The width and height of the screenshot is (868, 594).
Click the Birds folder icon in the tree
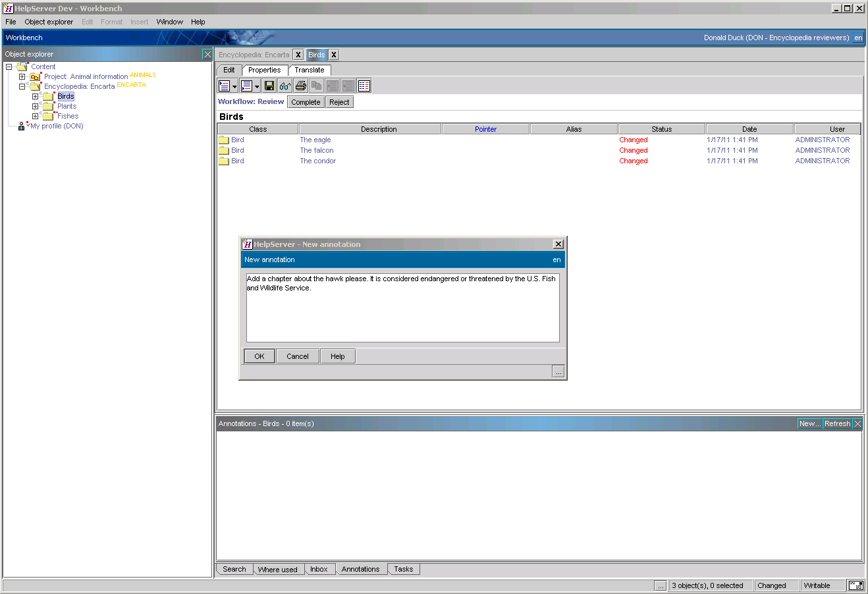click(47, 96)
